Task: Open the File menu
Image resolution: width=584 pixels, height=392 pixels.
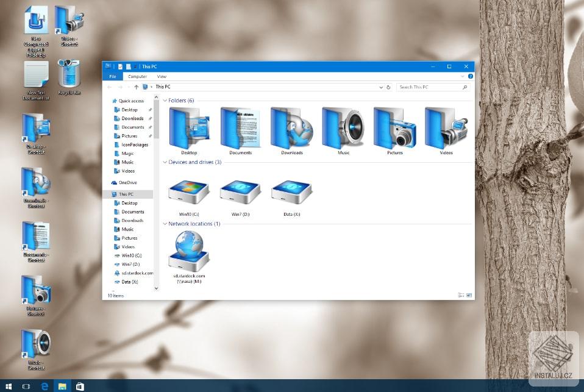Action: tap(113, 76)
